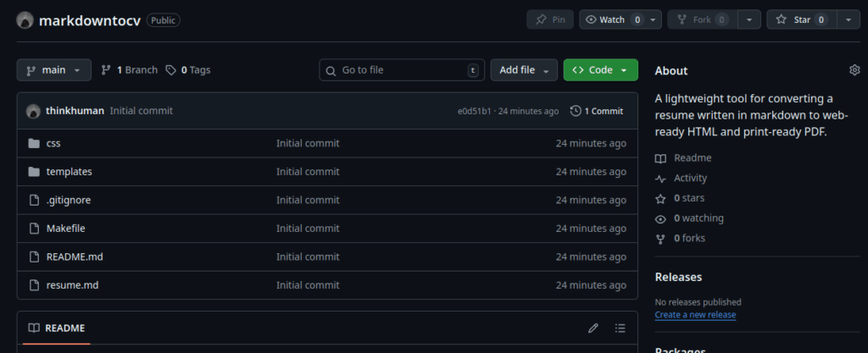Open commit hash e0d51b1
This screenshot has width=868, height=353.
(474, 111)
